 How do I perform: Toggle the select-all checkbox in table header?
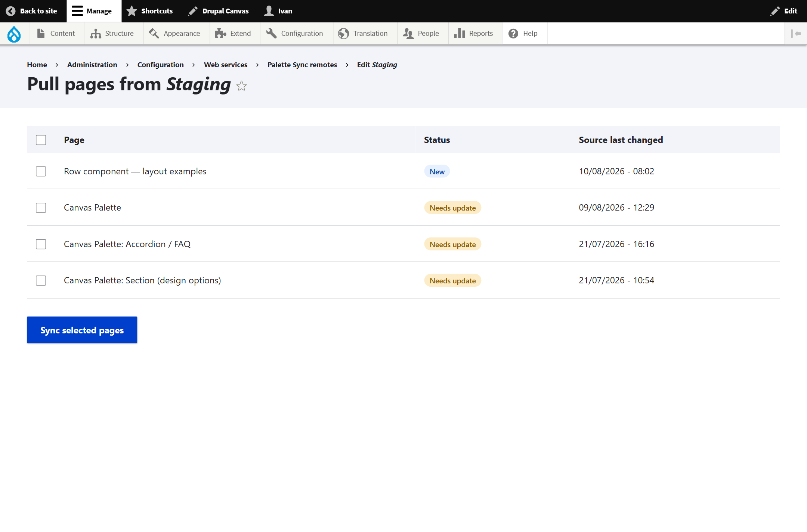[x=41, y=140]
